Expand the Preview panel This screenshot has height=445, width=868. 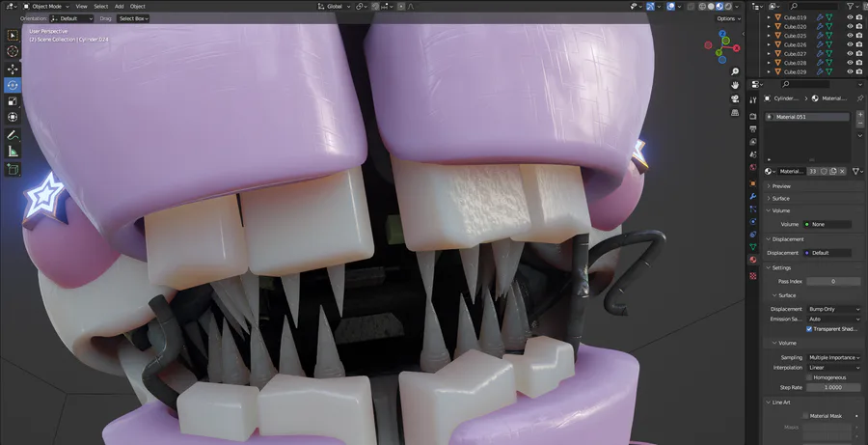pyautogui.click(x=812, y=186)
